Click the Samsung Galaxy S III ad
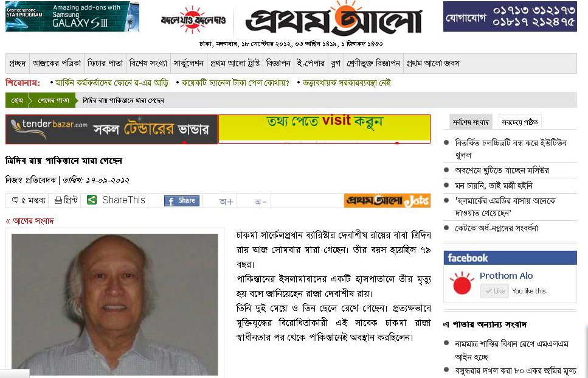The width and height of the screenshot is (588, 378). [72, 16]
